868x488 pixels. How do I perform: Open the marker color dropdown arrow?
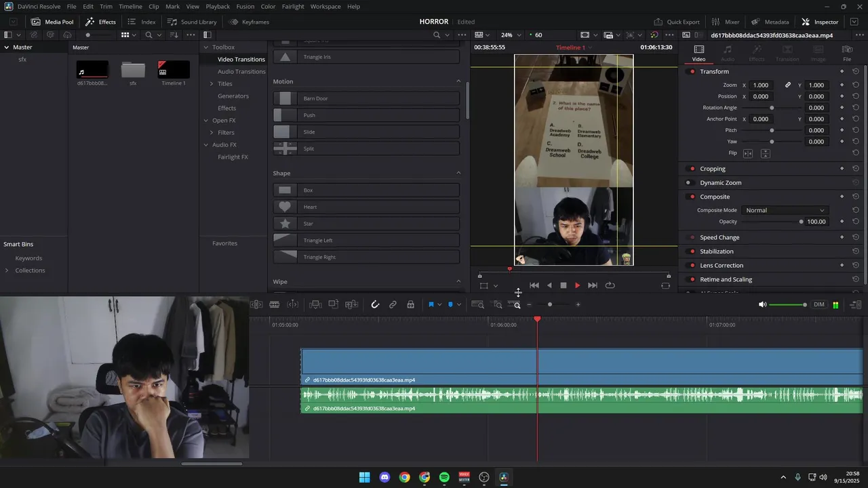click(x=458, y=305)
